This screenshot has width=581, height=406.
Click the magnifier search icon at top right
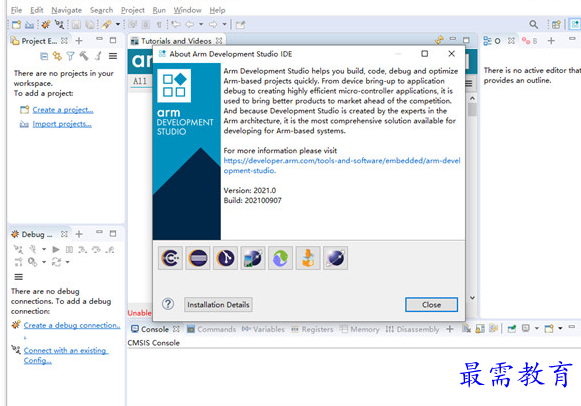point(534,25)
